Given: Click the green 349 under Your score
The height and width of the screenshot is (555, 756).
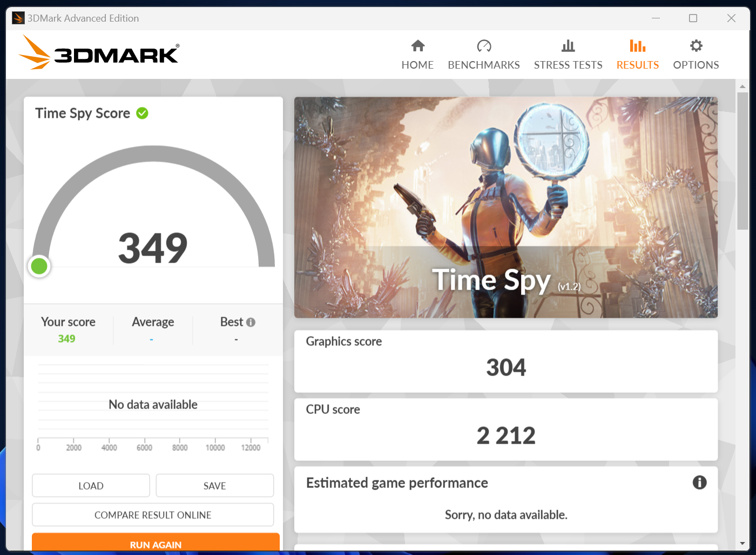Looking at the screenshot, I should (66, 339).
